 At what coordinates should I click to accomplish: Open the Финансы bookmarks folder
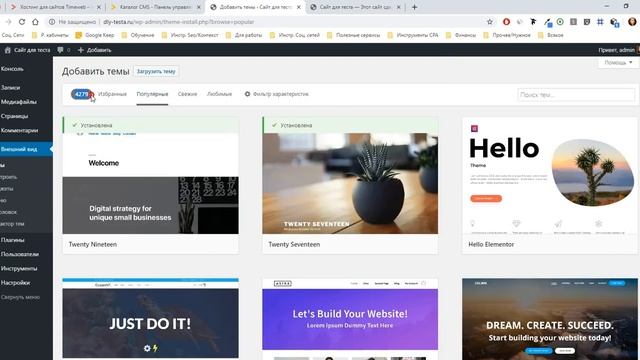pos(461,35)
